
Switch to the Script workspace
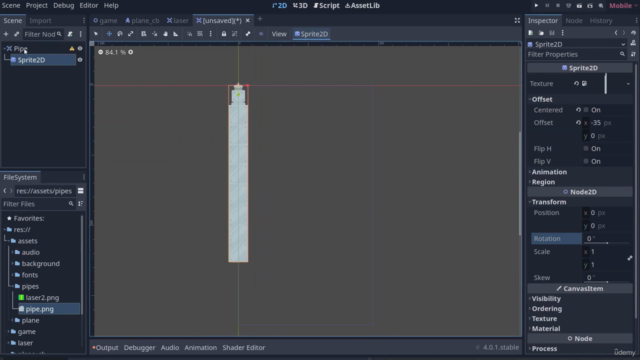(x=326, y=6)
